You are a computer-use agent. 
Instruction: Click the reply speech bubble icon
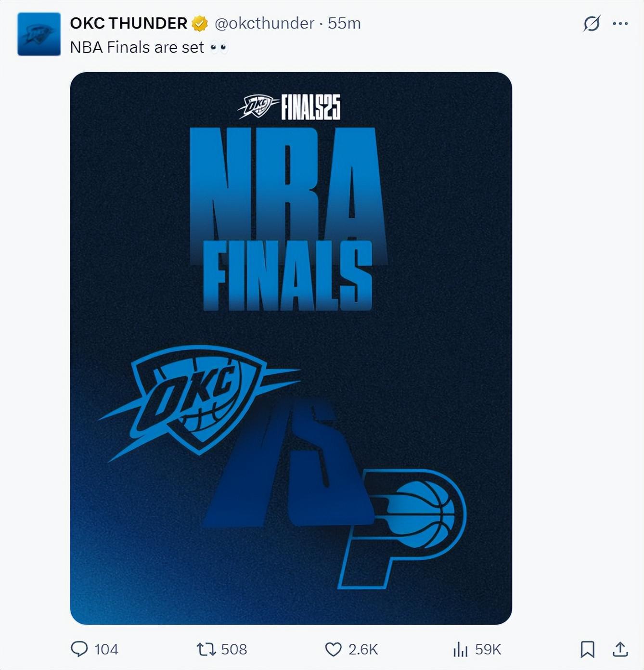pyautogui.click(x=79, y=649)
